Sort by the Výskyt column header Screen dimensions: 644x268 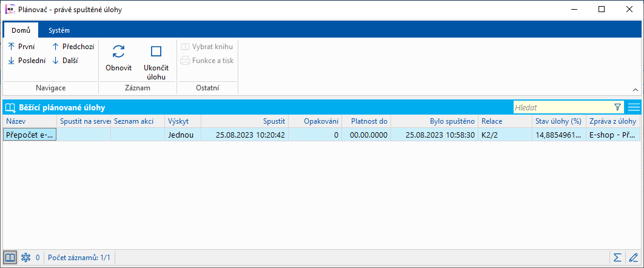[183, 121]
